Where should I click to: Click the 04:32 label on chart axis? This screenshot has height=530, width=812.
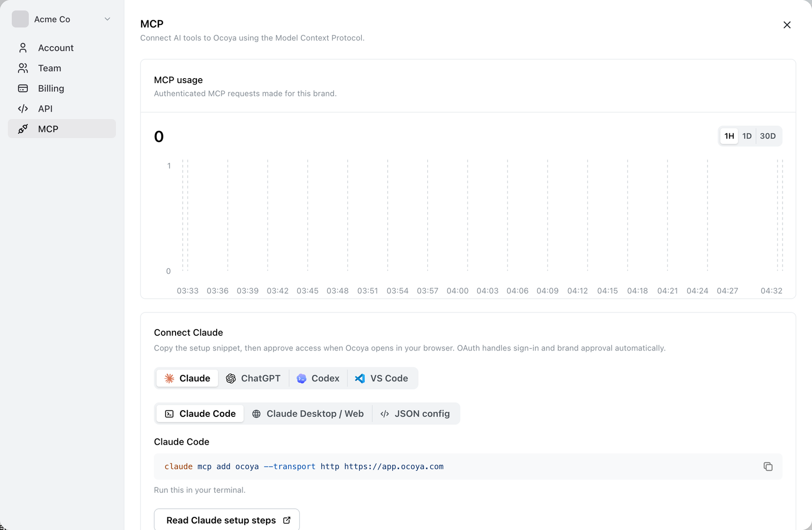pyautogui.click(x=771, y=291)
